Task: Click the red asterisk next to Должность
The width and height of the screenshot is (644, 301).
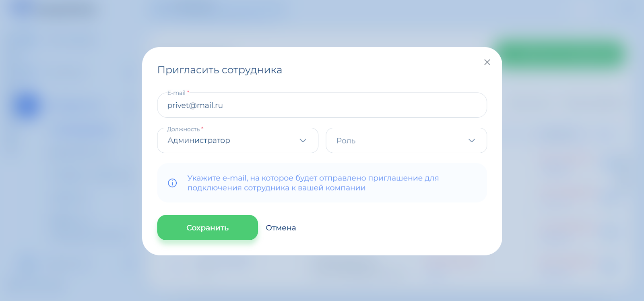Action: pyautogui.click(x=202, y=129)
